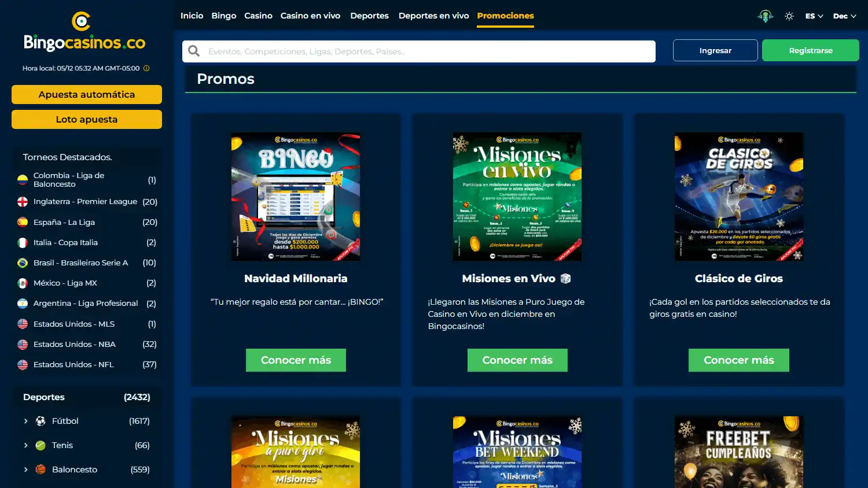
Task: Click local time info icon
Action: pyautogui.click(x=146, y=68)
